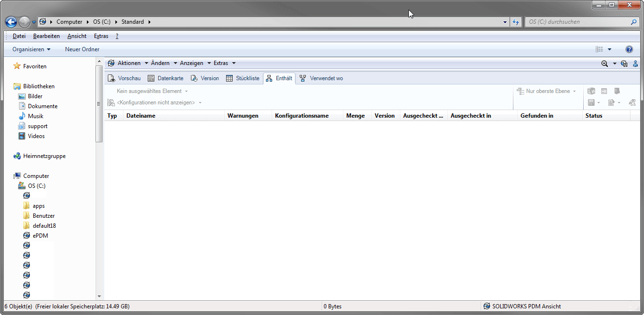This screenshot has width=644, height=315.
Task: Expand the Nur oberste Ebene dropdown
Action: click(x=548, y=91)
